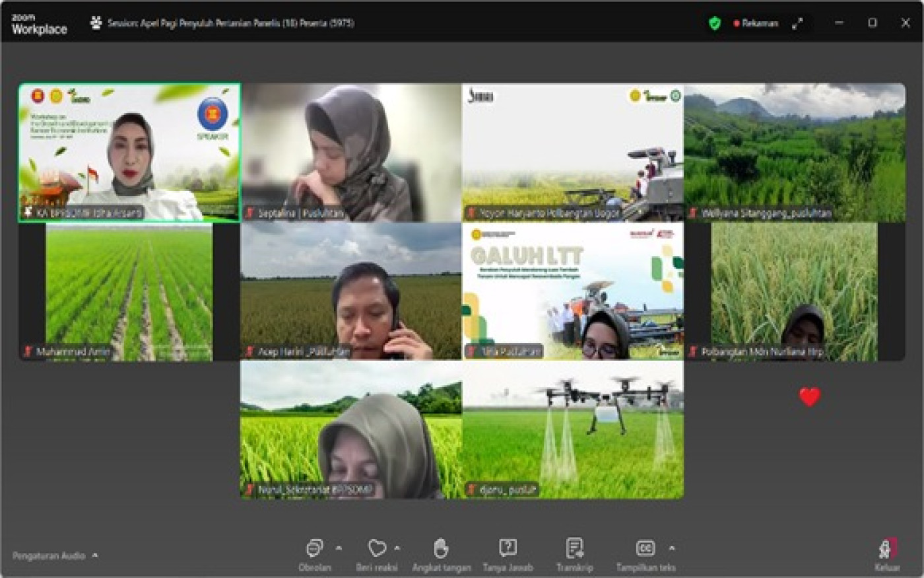The width and height of the screenshot is (924, 578).
Task: Click the session participants icon in title bar
Action: pyautogui.click(x=96, y=23)
